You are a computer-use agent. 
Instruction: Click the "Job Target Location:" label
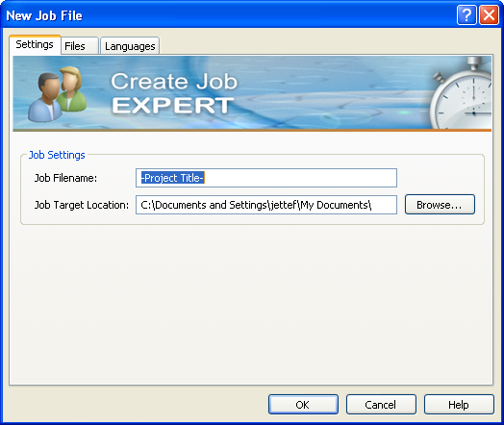pos(82,205)
